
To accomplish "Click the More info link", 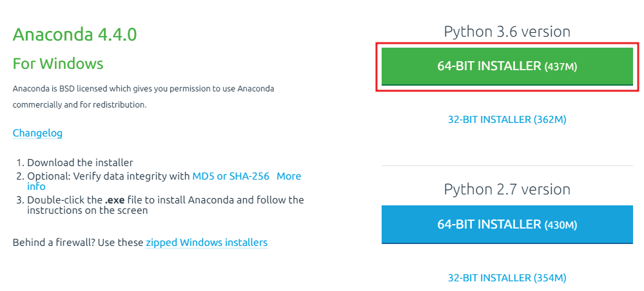I will click(x=288, y=176).
